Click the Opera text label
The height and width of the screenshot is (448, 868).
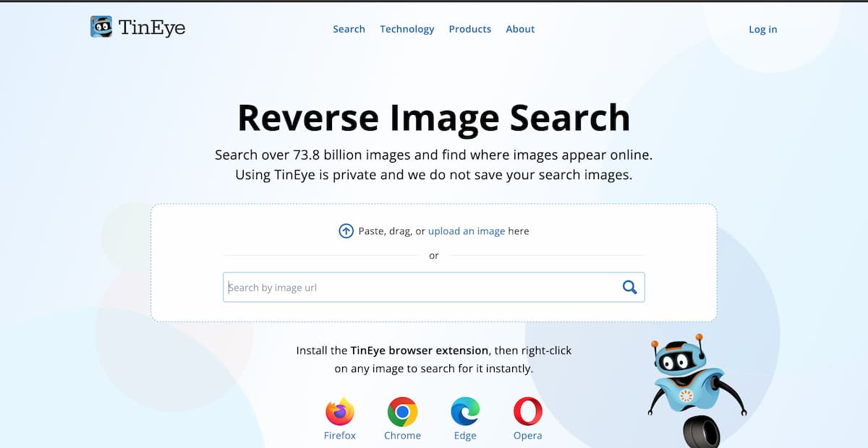click(x=528, y=436)
